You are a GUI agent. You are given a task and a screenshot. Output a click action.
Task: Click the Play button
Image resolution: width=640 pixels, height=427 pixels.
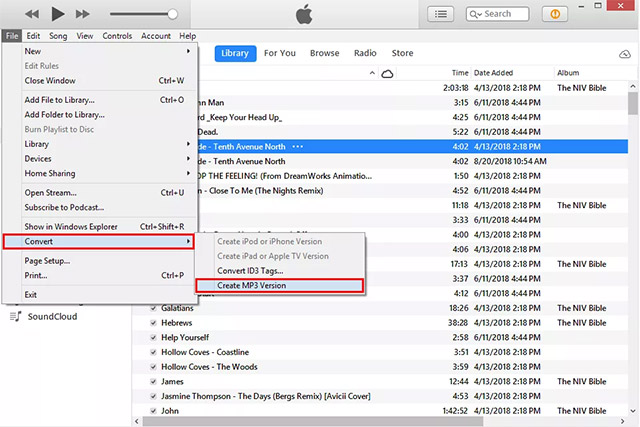pyautogui.click(x=57, y=14)
